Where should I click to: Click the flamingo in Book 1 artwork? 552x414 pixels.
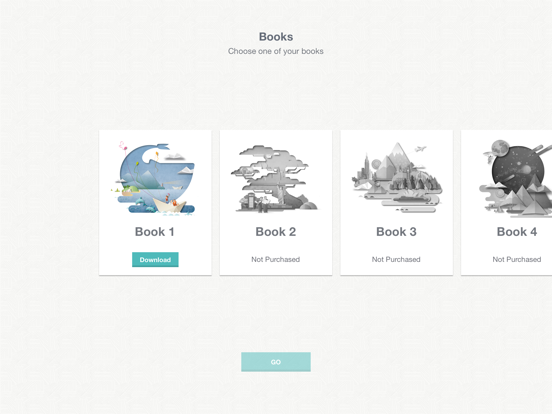pos(123,149)
